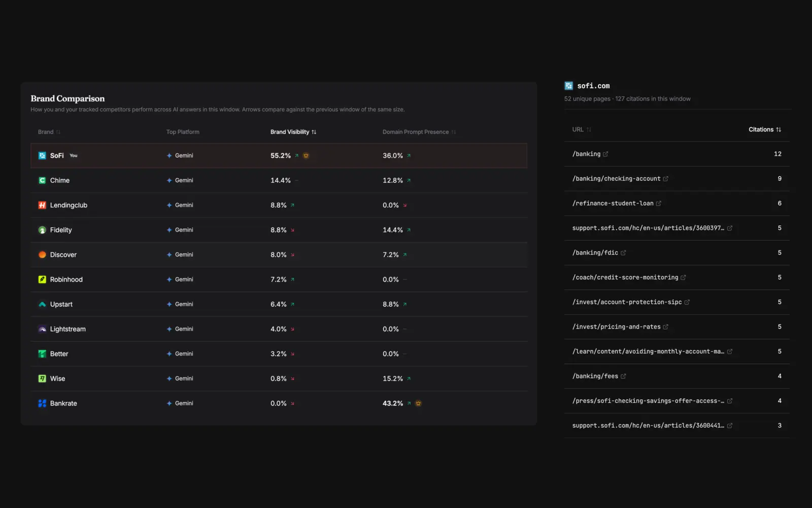Click the Fidelity brand logo icon
The image size is (812, 508).
[x=42, y=230]
